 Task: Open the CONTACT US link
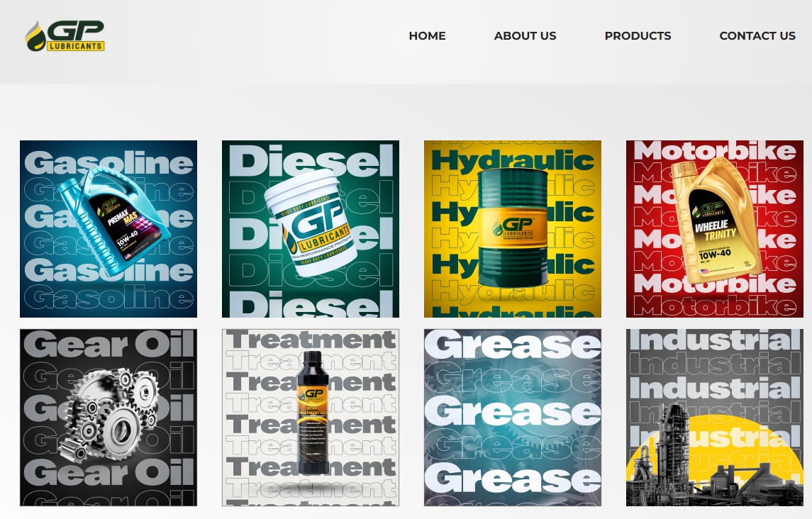757,35
